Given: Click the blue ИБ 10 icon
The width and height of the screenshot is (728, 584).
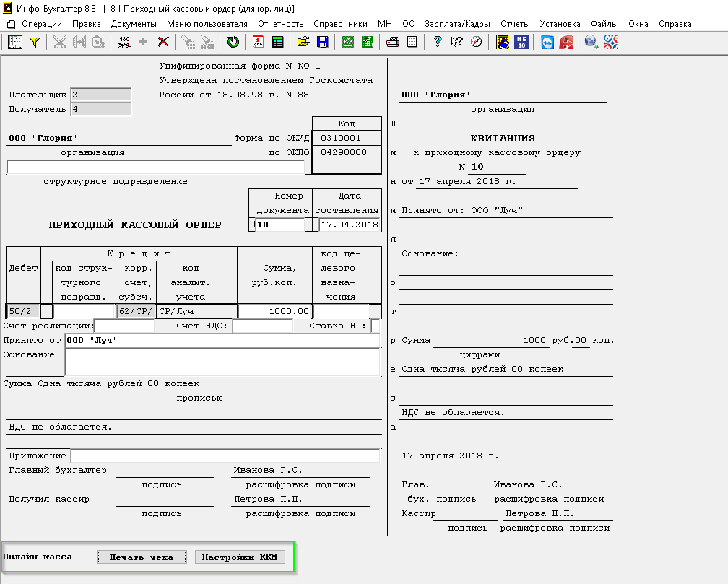Looking at the screenshot, I should coord(521,43).
